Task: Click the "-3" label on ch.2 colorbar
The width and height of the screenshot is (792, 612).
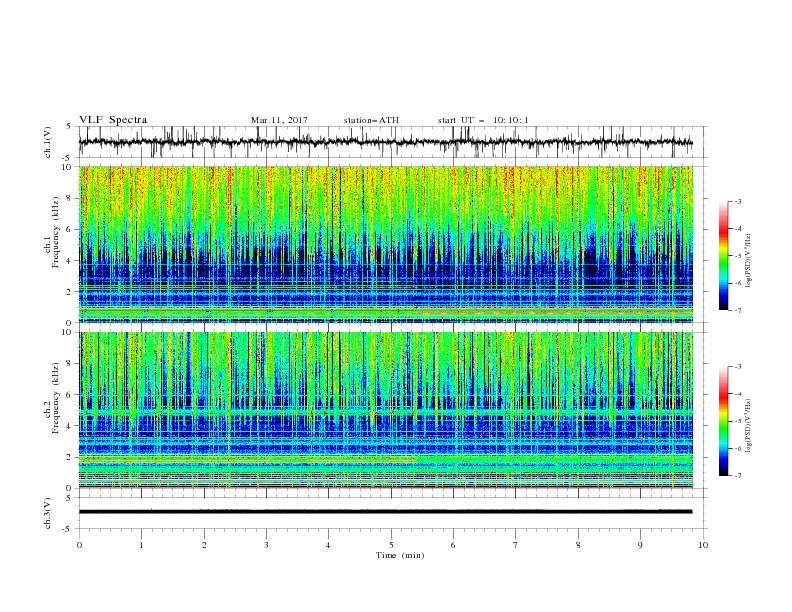Action: [x=737, y=367]
